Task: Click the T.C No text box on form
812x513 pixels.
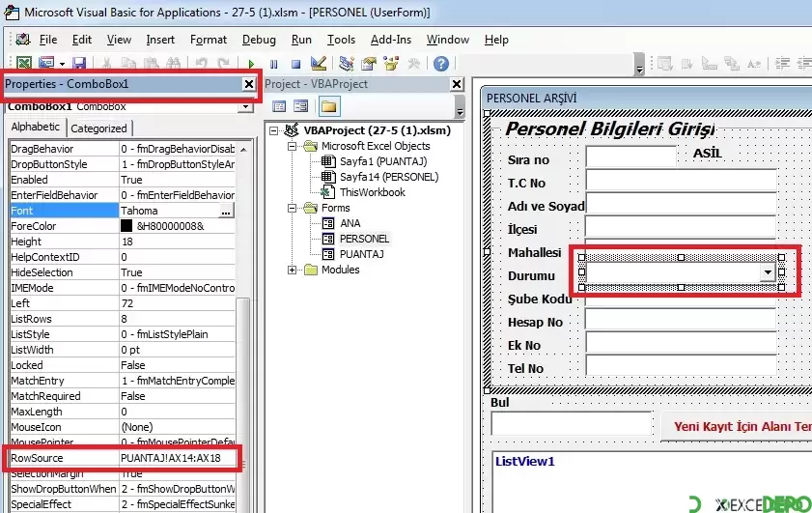Action: pos(681,181)
